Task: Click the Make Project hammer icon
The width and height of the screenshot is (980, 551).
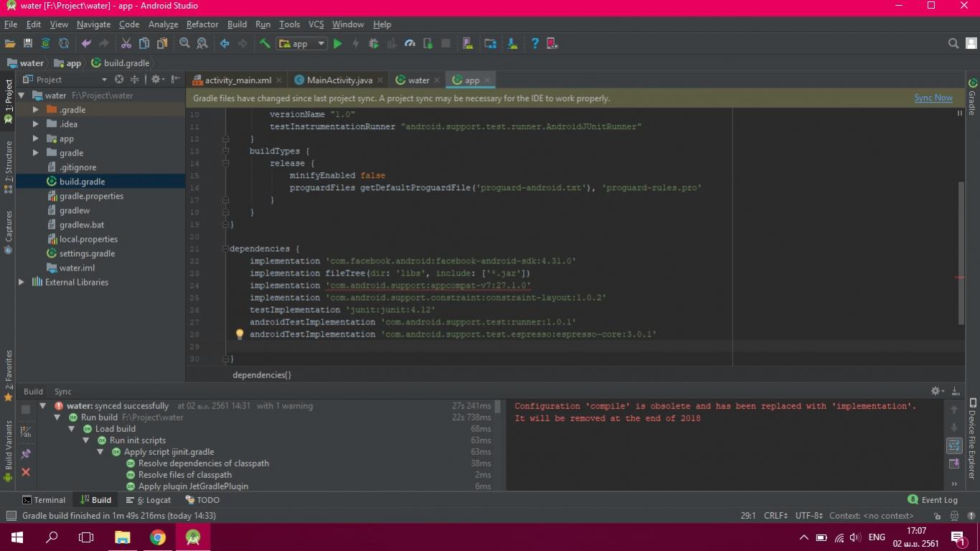Action: [x=265, y=44]
